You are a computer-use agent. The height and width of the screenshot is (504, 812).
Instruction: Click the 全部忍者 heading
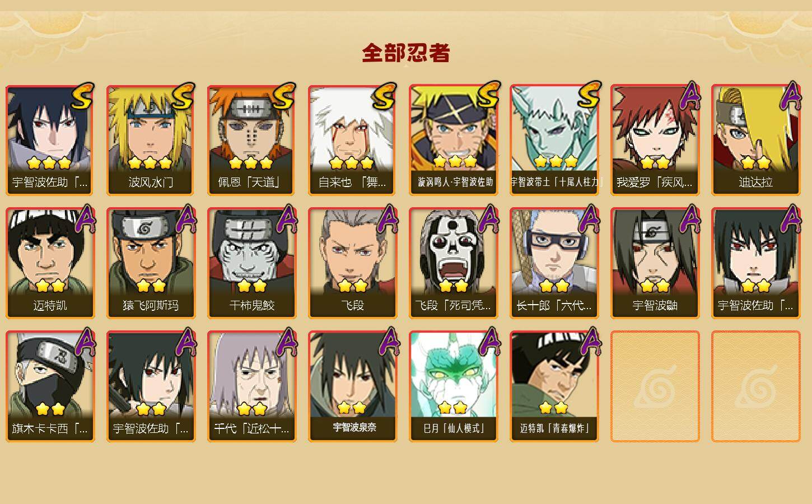click(406, 53)
